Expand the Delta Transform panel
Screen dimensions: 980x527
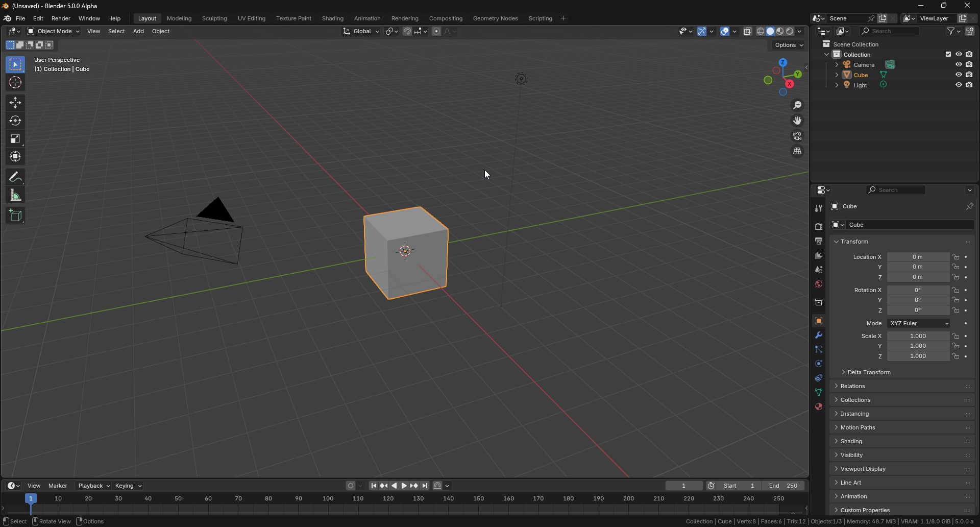[869, 372]
